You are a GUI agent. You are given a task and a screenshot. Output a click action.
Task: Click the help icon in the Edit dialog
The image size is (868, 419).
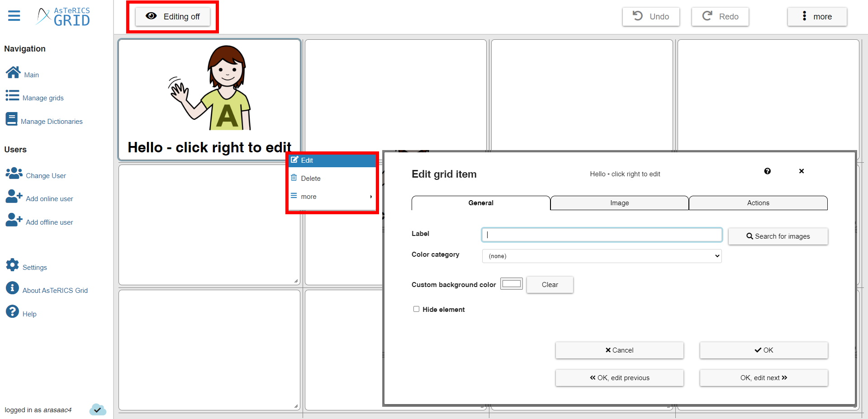(767, 171)
